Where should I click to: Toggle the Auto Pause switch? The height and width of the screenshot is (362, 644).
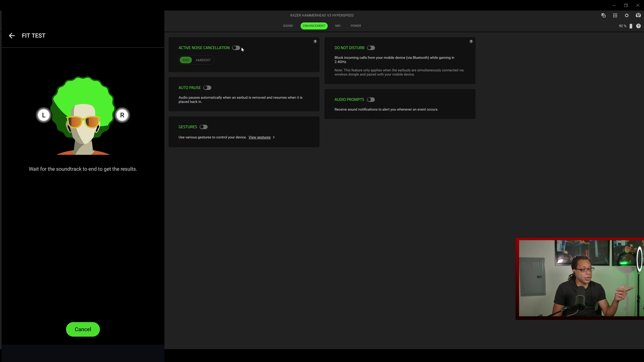pos(207,88)
